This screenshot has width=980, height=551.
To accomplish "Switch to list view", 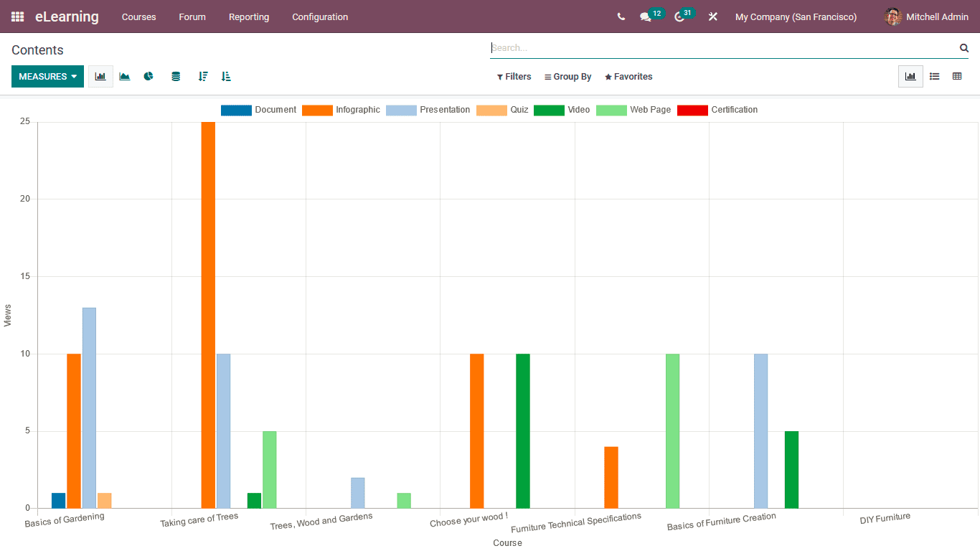I will point(934,76).
